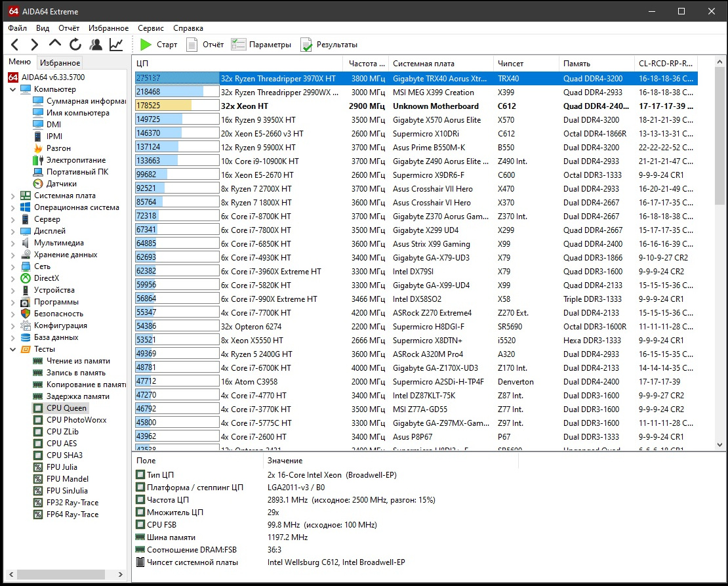728x586 pixels.
Task: Select Ryzen Threadripper 2990WX result row
Action: click(x=416, y=92)
